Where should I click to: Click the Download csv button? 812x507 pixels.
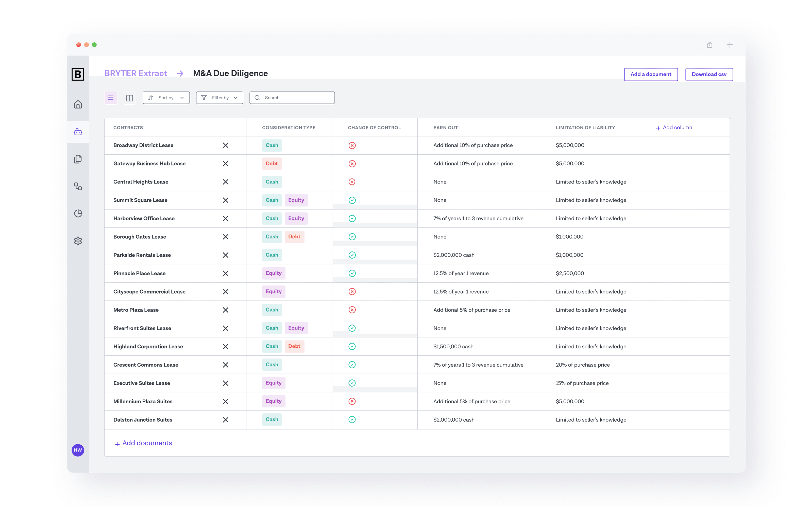709,74
